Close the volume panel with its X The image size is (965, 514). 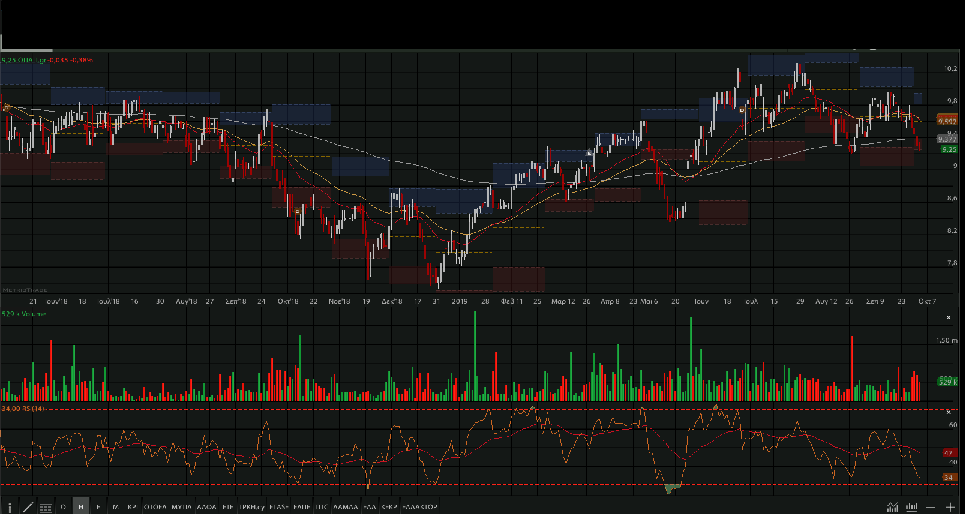pos(948,318)
